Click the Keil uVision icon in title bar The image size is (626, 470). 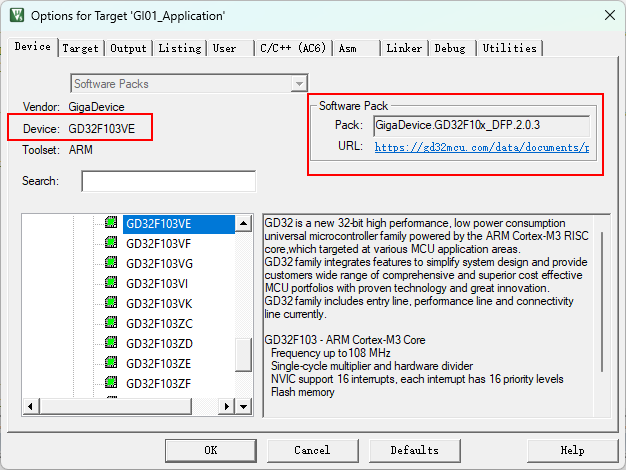pos(17,15)
